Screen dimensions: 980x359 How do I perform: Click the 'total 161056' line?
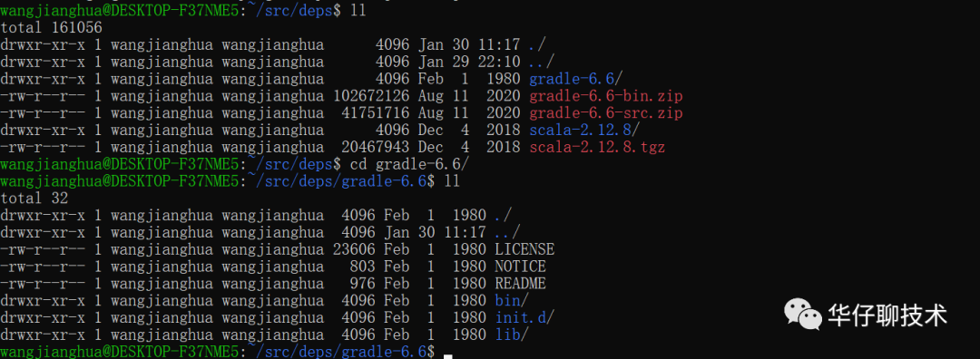[51, 27]
